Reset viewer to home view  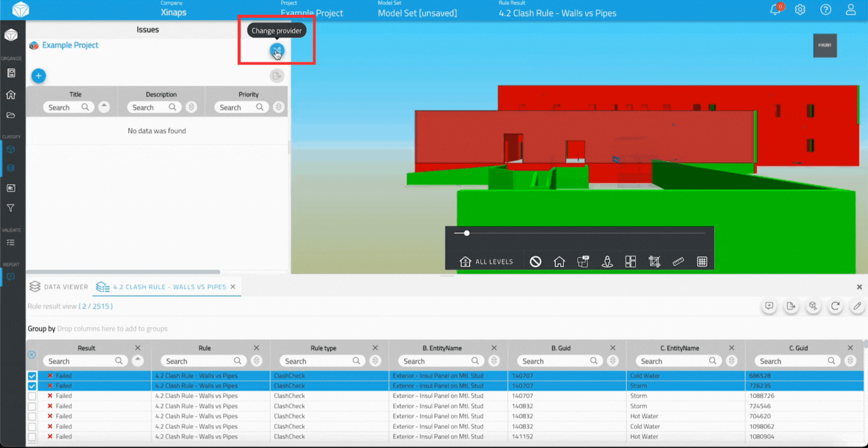point(559,262)
